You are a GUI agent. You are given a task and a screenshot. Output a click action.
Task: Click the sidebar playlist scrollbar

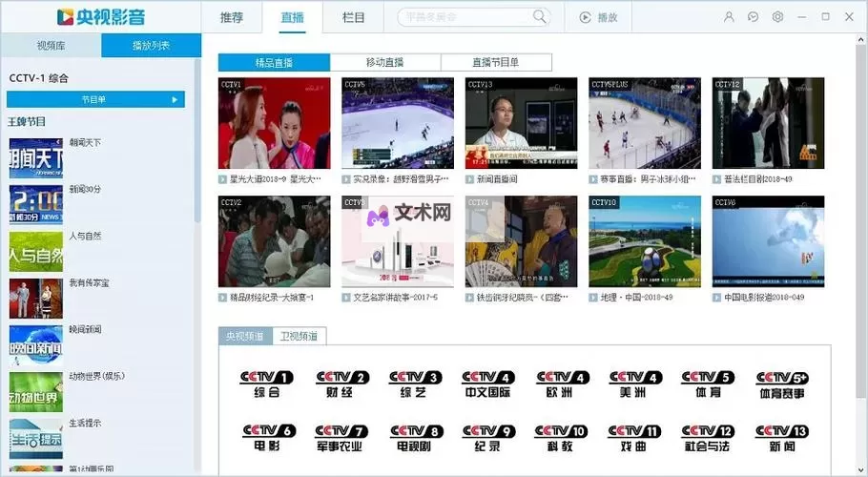pos(197,141)
